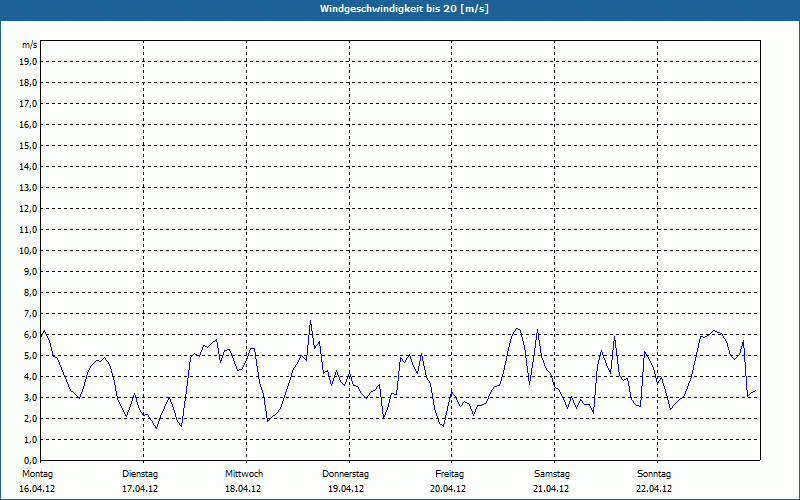This screenshot has width=800, height=500.
Task: Click the date 21.04.12
Action: pos(551,488)
